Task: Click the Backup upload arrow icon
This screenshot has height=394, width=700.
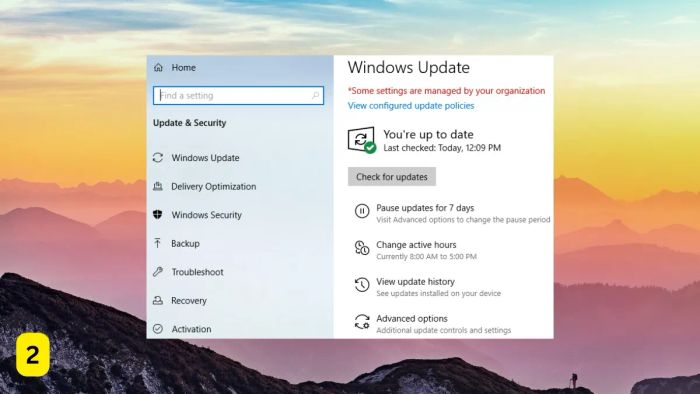Action: coord(158,243)
